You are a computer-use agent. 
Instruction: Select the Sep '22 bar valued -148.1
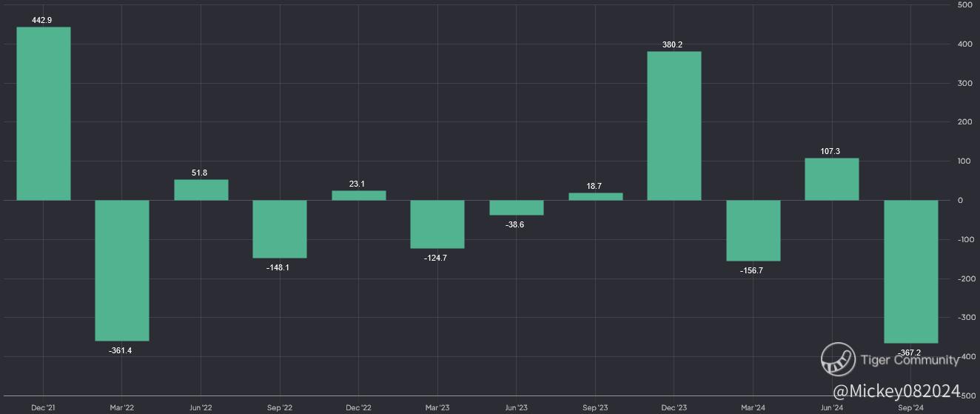point(280,229)
